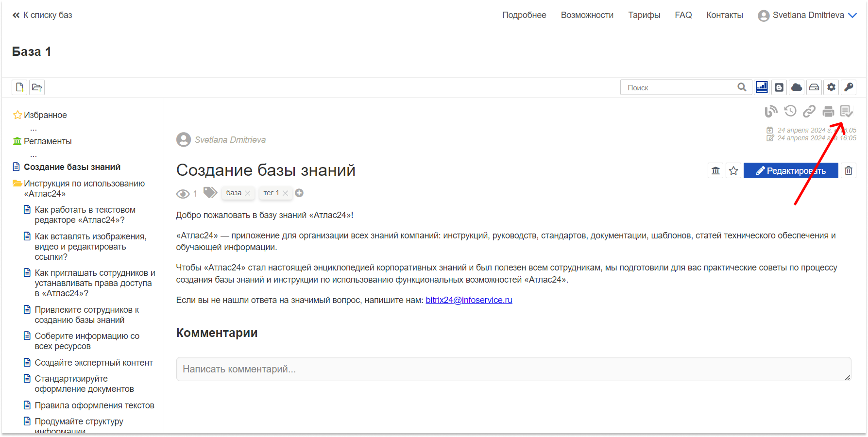This screenshot has height=437, width=868.
Task: Open the version history clock icon
Action: pyautogui.click(x=790, y=111)
